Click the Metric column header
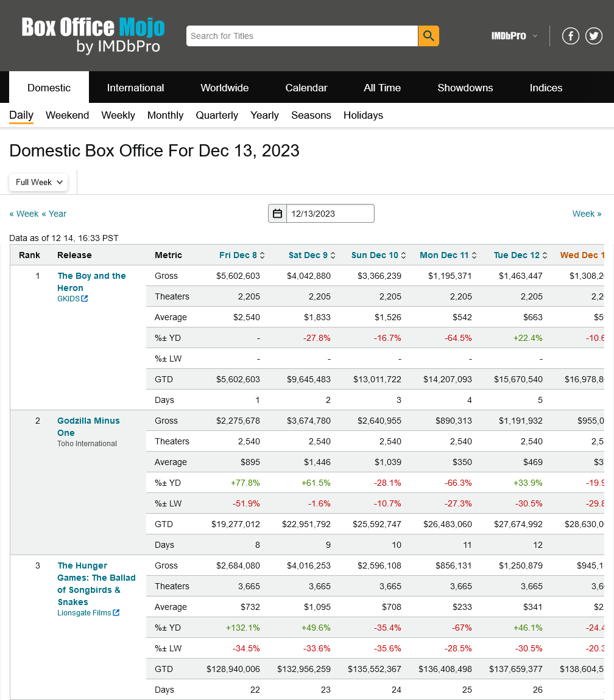Screen dimensions: 614x700 coord(169,256)
